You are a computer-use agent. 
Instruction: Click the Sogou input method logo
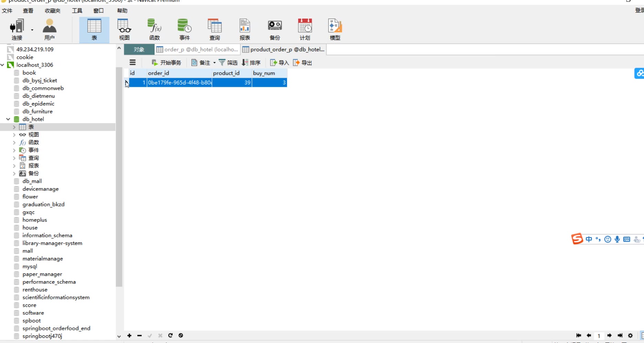click(577, 239)
